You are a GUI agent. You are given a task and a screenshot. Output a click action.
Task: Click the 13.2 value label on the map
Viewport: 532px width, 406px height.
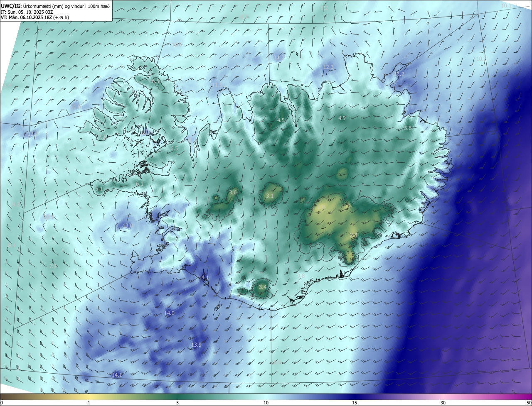399,74
